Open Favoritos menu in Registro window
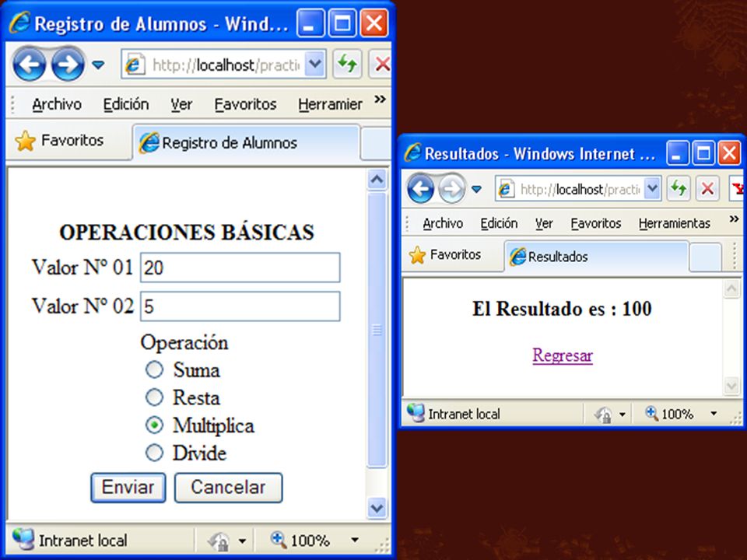This screenshot has width=747, height=560. [245, 104]
